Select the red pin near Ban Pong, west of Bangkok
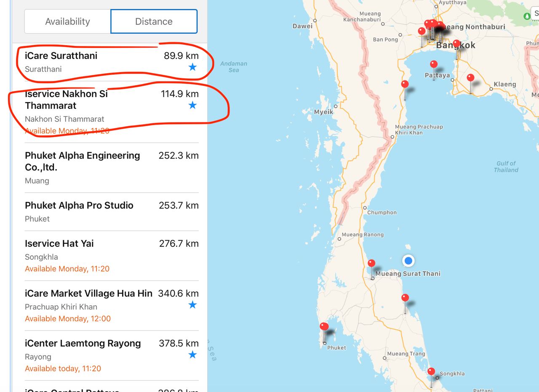The image size is (539, 392). (x=422, y=32)
